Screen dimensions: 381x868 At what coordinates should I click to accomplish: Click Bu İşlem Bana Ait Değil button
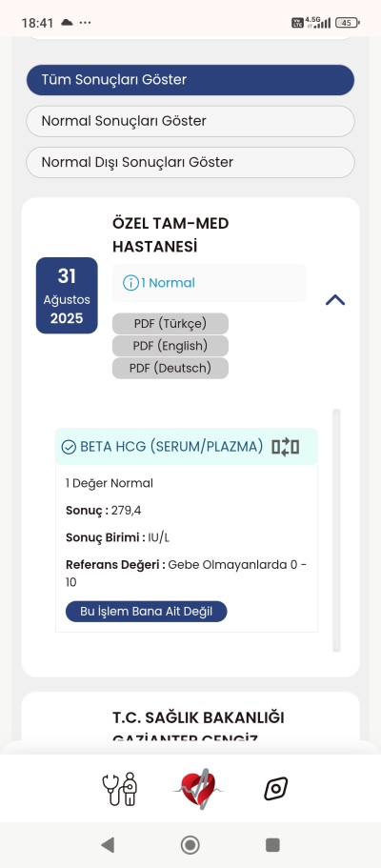(146, 612)
